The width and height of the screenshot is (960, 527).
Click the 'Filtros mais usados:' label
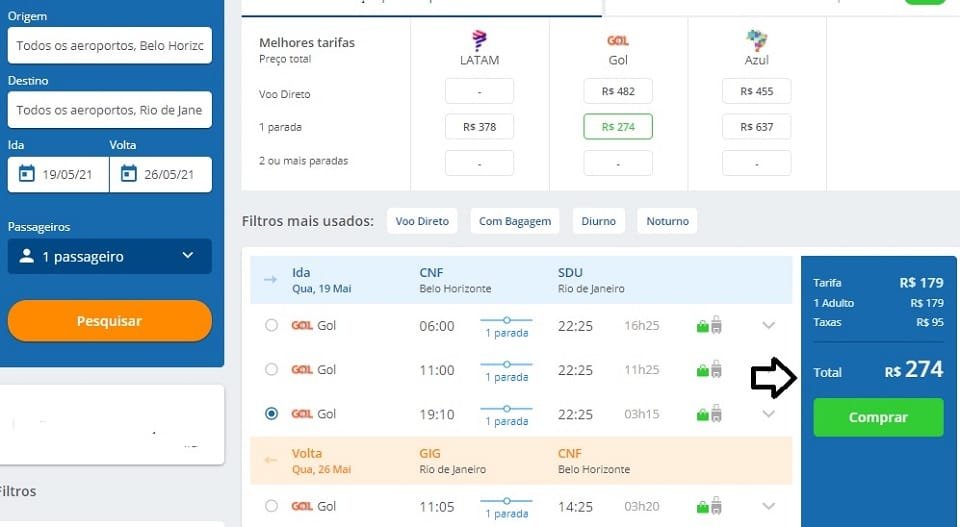tap(307, 221)
